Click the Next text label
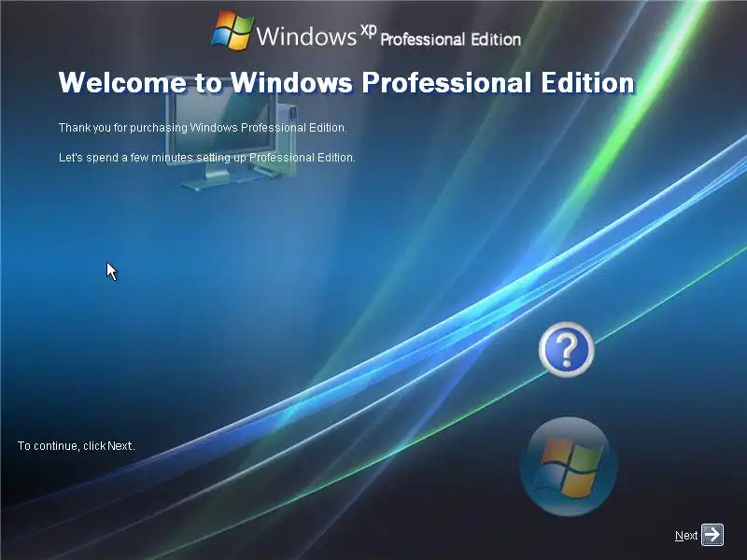747x560 pixels. click(686, 536)
